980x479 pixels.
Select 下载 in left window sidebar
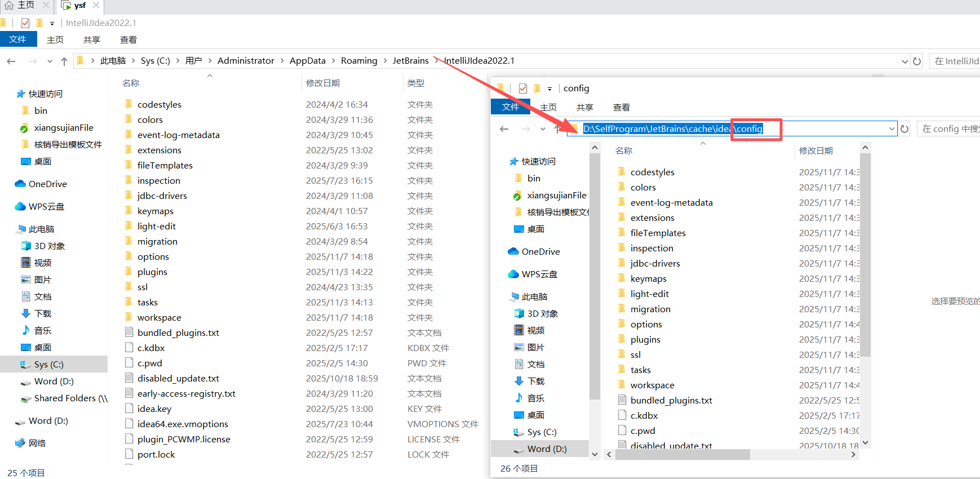pos(37,313)
